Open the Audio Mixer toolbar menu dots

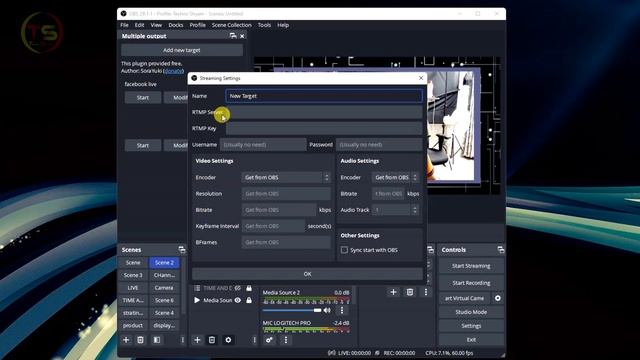286,340
